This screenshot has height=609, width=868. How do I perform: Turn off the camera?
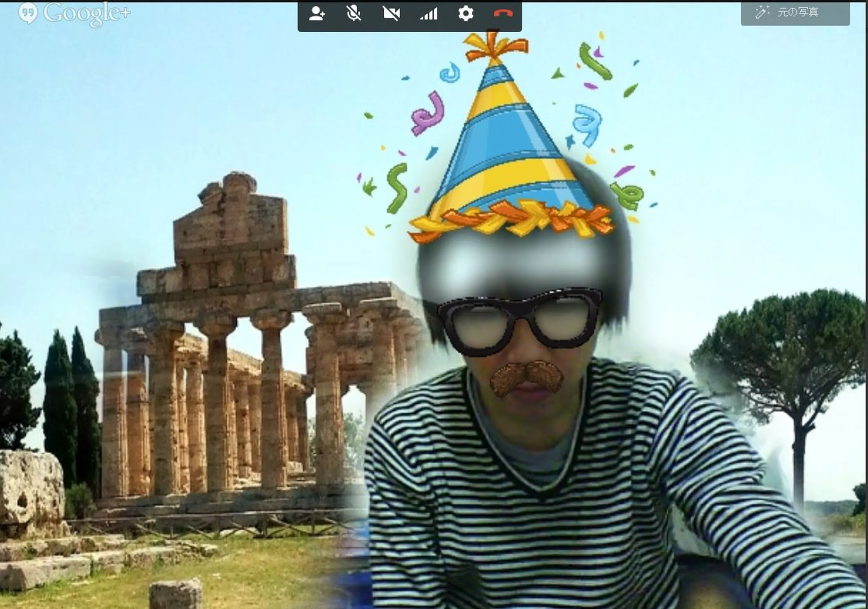pos(391,14)
